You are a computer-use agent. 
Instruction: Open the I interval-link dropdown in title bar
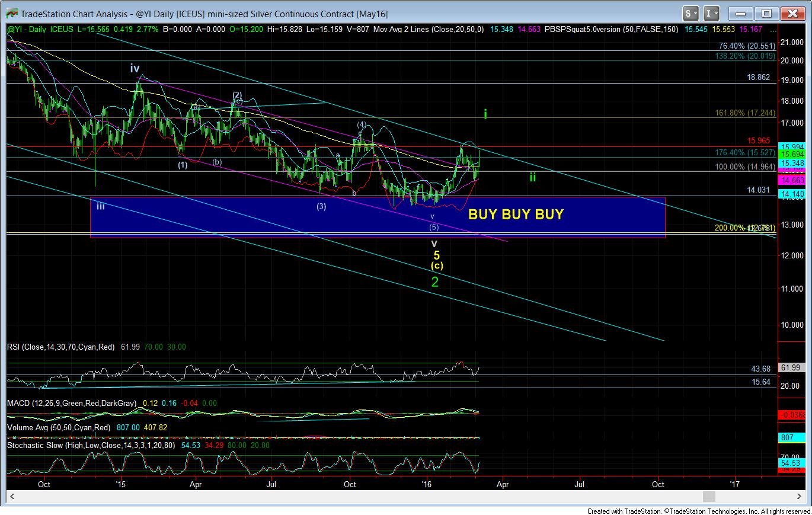coord(712,13)
